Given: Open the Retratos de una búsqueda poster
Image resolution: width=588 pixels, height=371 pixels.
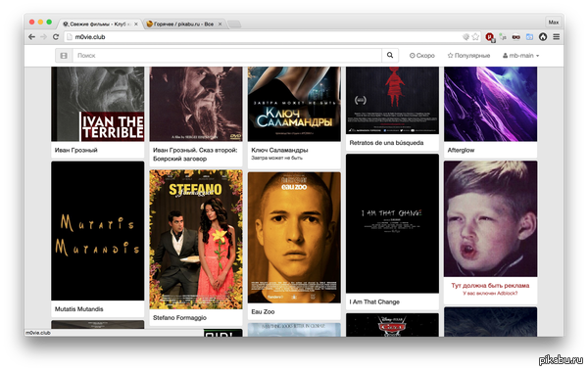Looking at the screenshot, I should coord(392,101).
